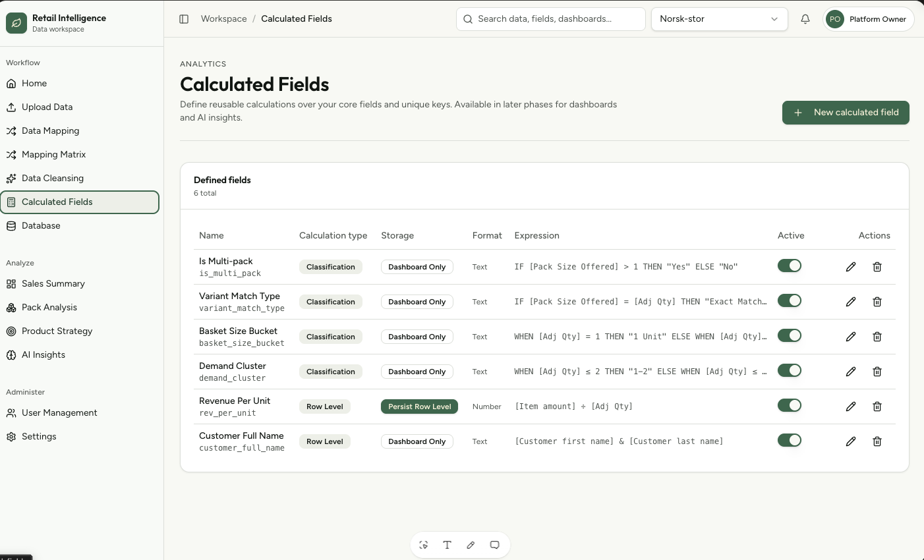The width and height of the screenshot is (924, 560).
Task: Click New calculated field button
Action: [846, 113]
